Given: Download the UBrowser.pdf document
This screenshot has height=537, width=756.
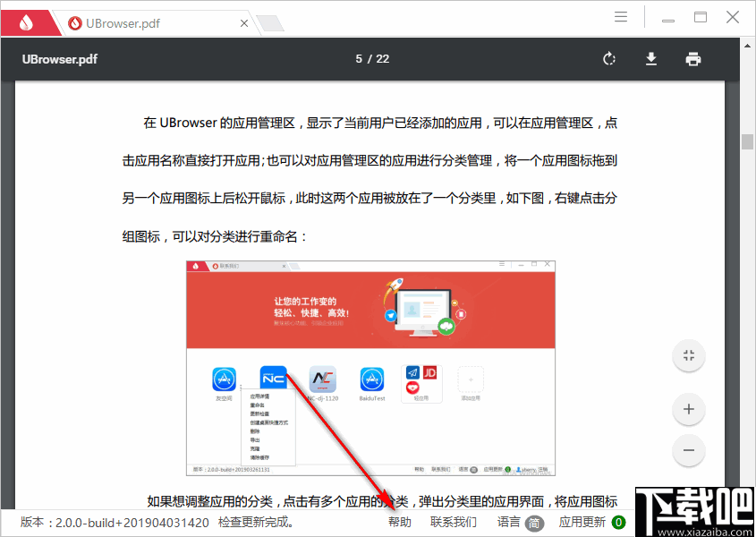Looking at the screenshot, I should point(650,58).
